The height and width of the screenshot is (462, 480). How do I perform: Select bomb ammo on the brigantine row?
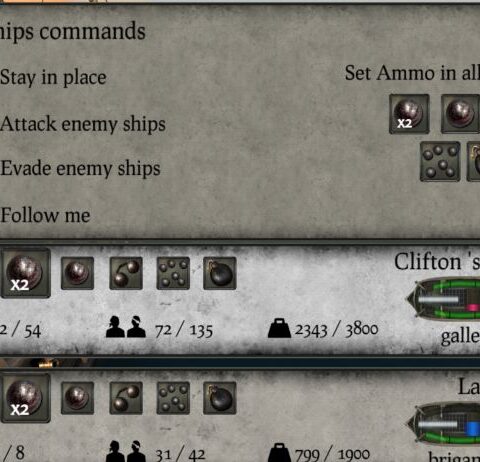(x=220, y=398)
